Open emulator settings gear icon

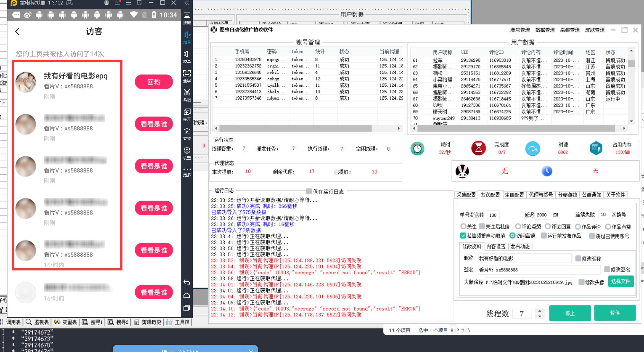pyautogui.click(x=187, y=151)
